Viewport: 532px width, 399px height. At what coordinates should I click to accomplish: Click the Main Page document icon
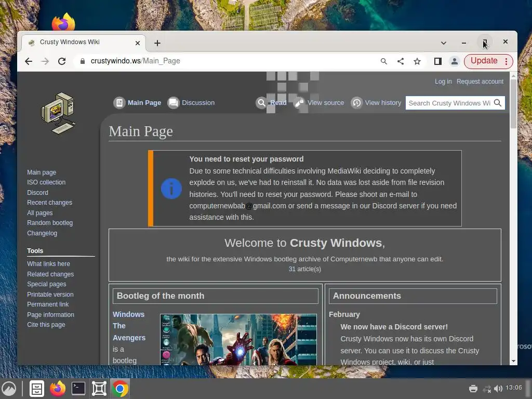(119, 103)
